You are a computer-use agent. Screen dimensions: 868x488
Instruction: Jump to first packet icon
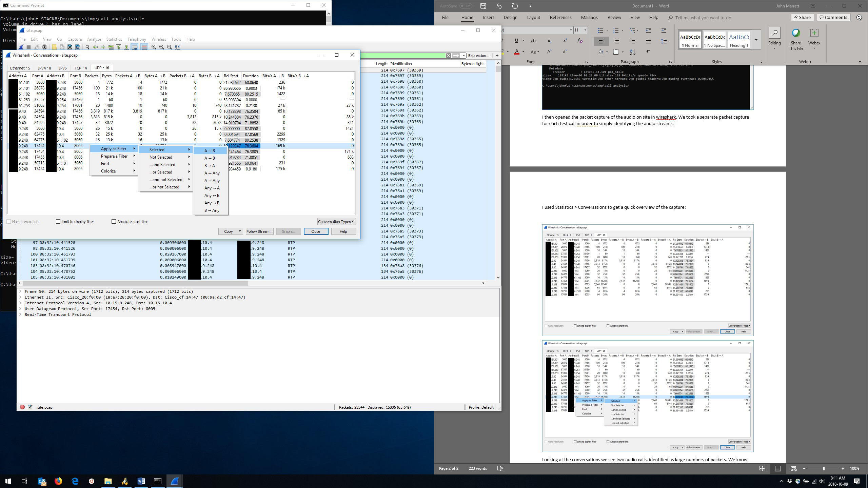119,47
